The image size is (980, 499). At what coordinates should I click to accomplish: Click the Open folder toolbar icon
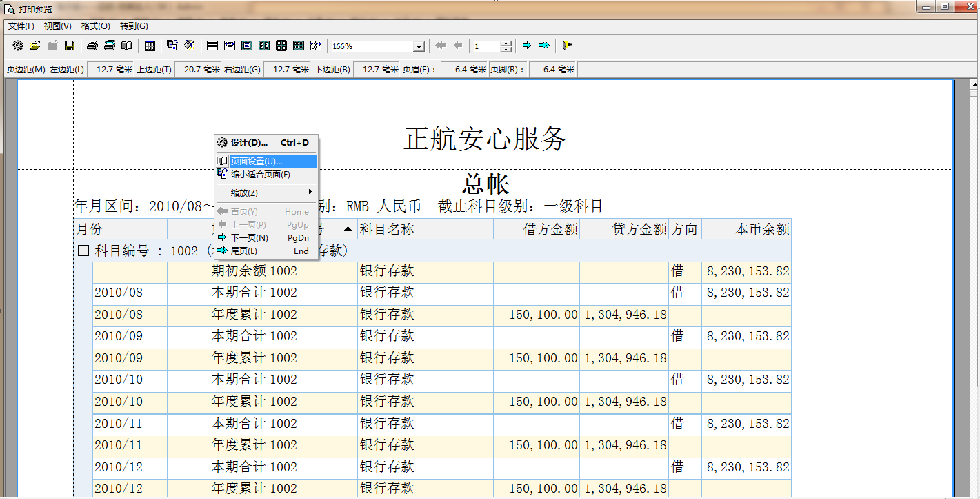(x=35, y=46)
